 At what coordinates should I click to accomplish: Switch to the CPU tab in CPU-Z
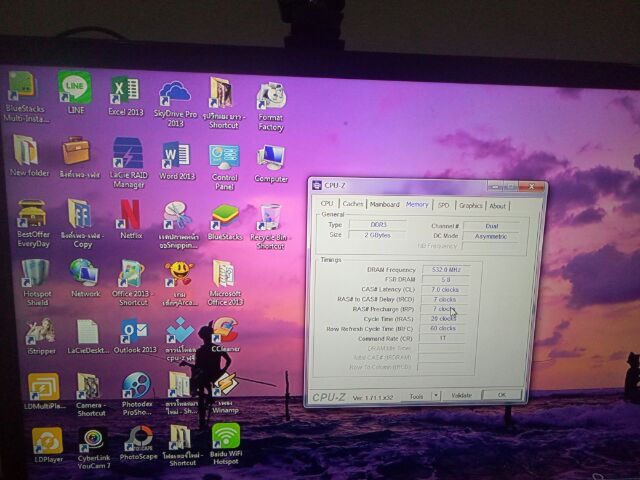327,203
